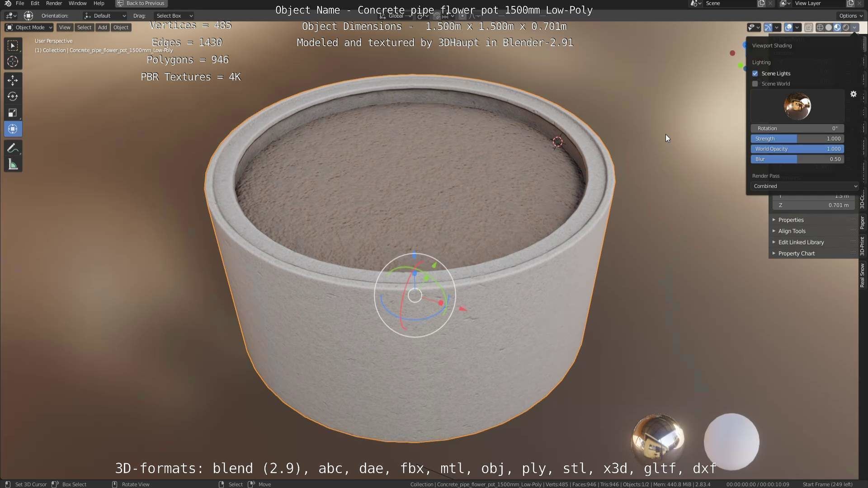Click the Rotation value field
Image resolution: width=868 pixels, height=488 pixels.
[x=797, y=128]
